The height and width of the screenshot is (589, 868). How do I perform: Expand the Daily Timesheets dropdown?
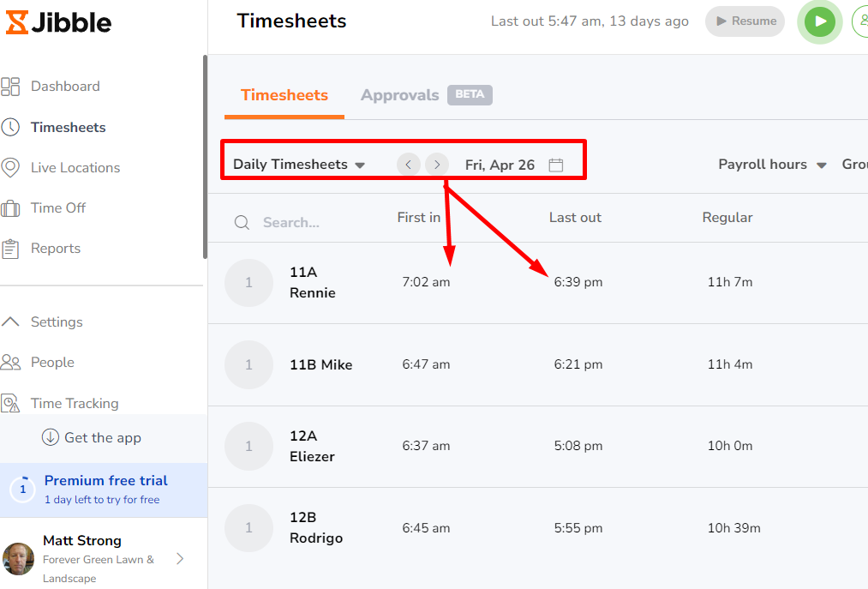click(x=299, y=165)
